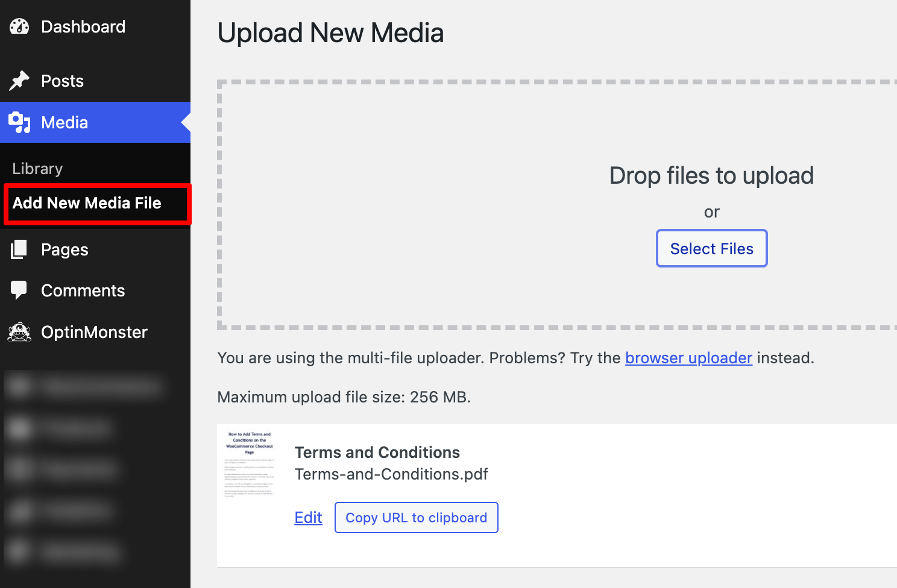Navigate to the Pages menu item
This screenshot has height=588, width=897.
click(x=65, y=249)
